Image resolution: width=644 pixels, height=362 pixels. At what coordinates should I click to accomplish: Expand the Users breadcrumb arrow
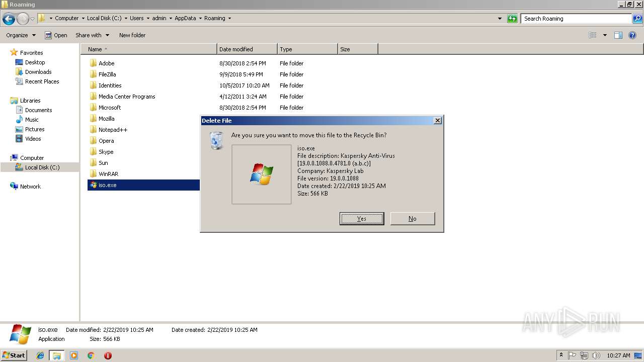click(148, 18)
